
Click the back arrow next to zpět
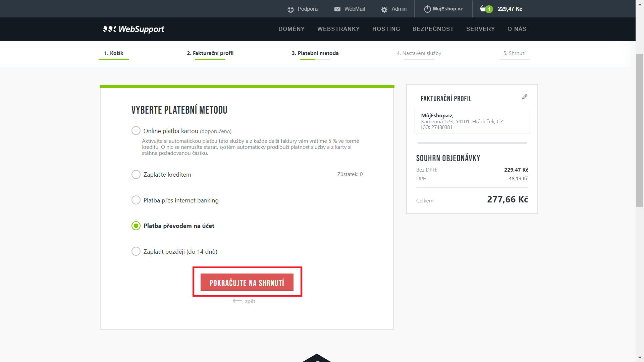tap(237, 301)
